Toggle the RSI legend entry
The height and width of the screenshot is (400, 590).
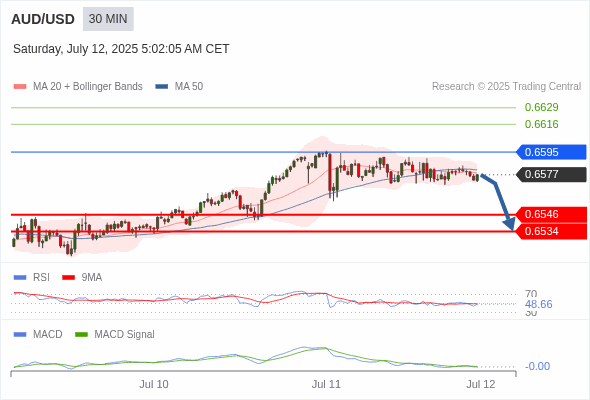pyautogui.click(x=32, y=277)
